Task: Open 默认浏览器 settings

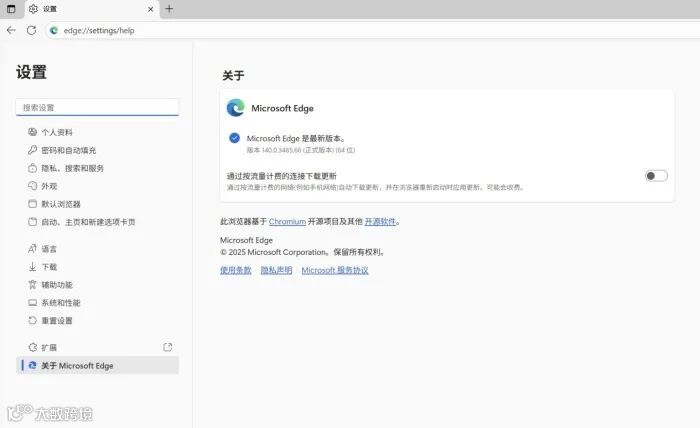Action: [61, 204]
